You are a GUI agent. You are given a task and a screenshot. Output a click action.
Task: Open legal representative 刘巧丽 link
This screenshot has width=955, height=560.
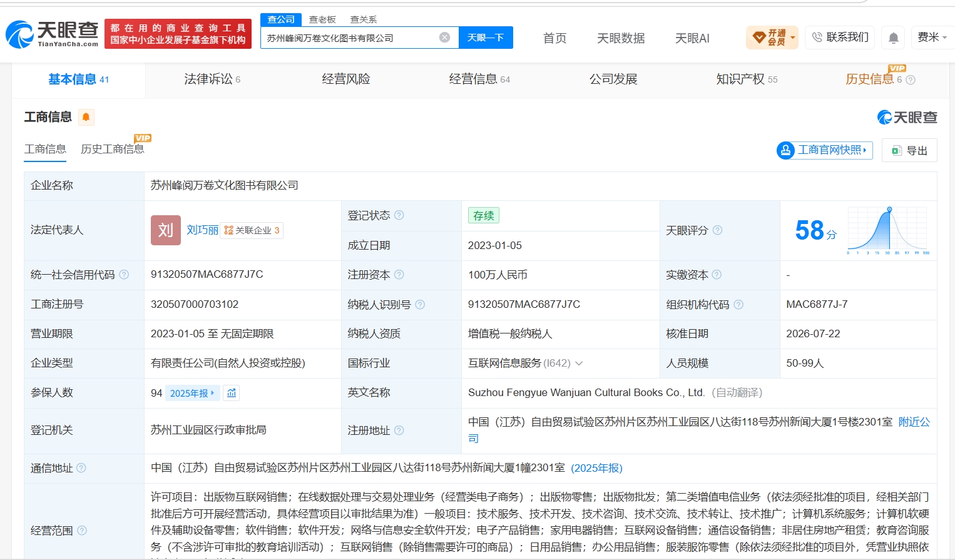(x=202, y=230)
